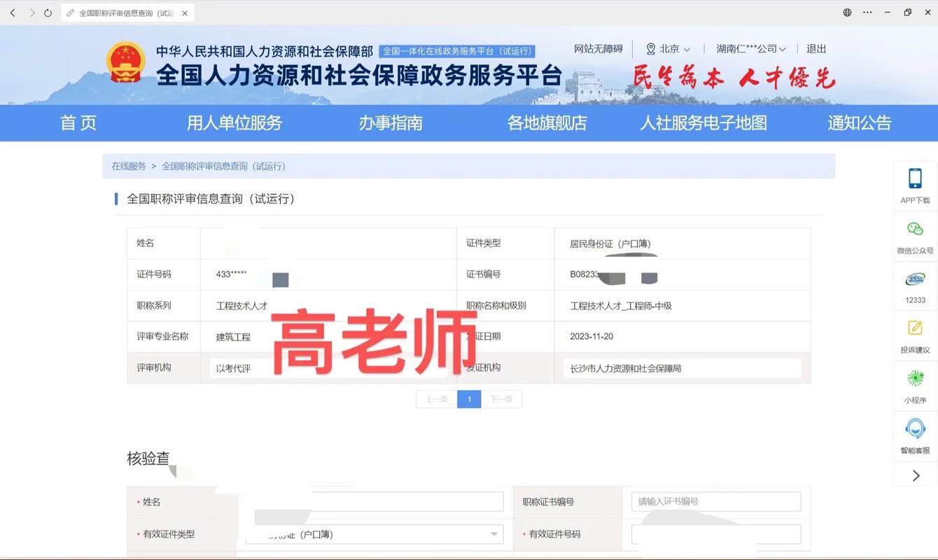Click the 网站无障碍 accessibility link
Screen dimensions: 938x560
pos(597,49)
